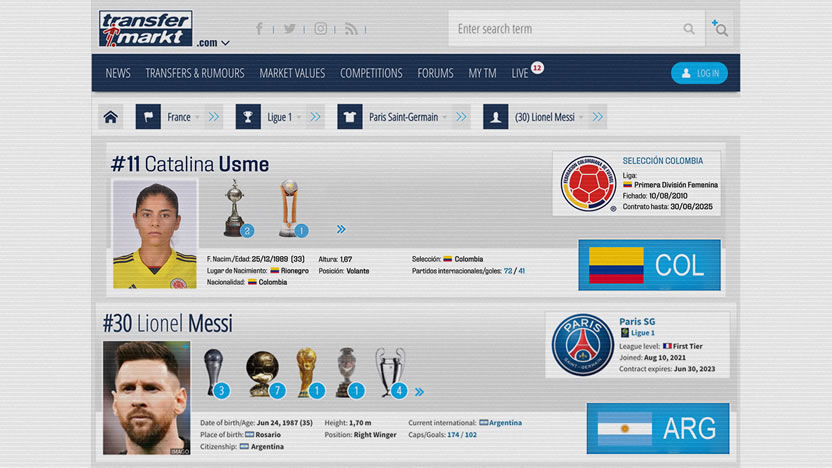Go to home via house icon

click(x=110, y=117)
